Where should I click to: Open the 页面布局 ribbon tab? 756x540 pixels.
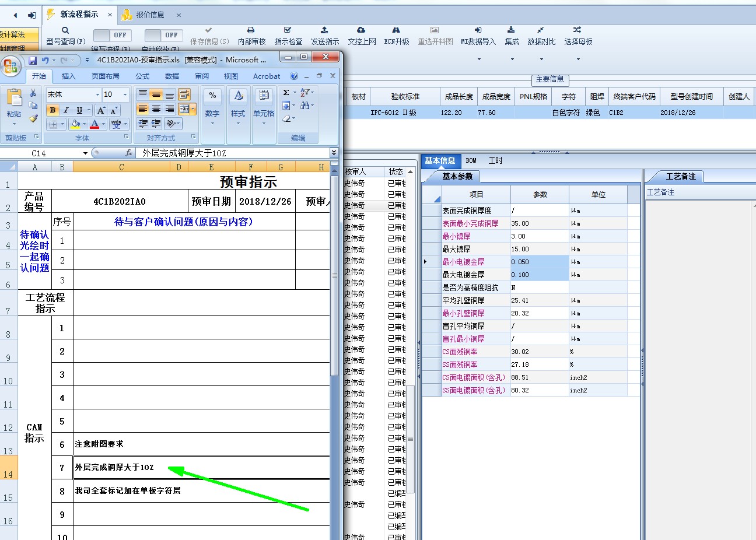[106, 76]
